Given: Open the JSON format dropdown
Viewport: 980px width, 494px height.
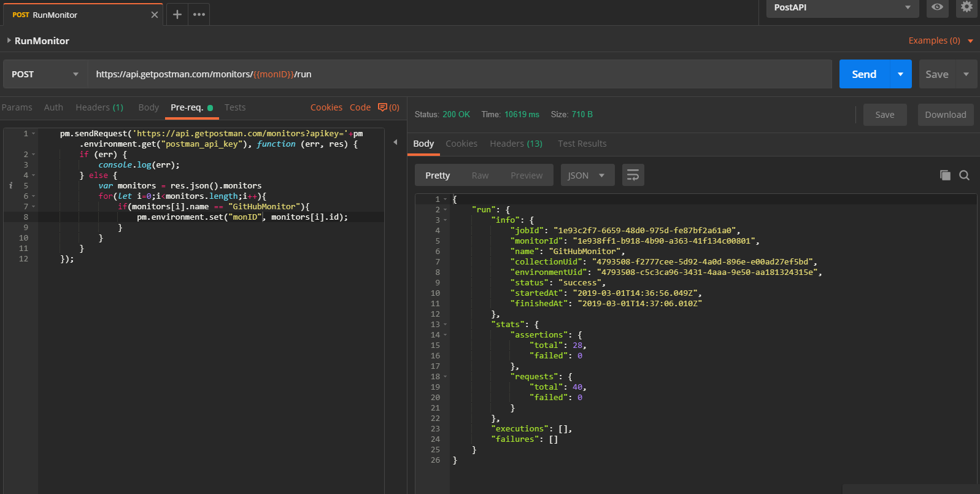Looking at the screenshot, I should pos(587,176).
